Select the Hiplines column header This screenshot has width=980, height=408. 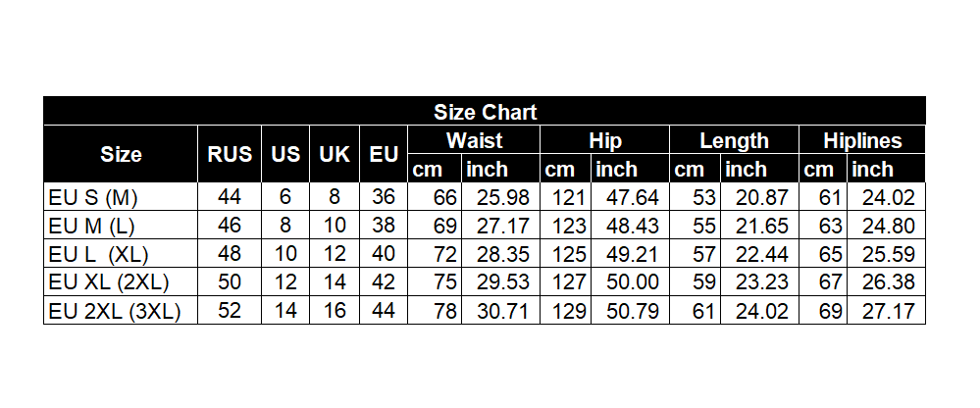862,140
